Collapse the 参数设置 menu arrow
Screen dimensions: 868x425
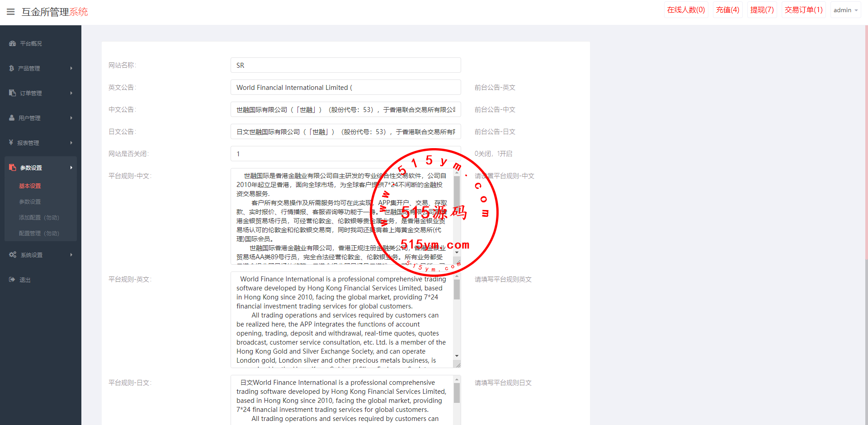tap(71, 168)
